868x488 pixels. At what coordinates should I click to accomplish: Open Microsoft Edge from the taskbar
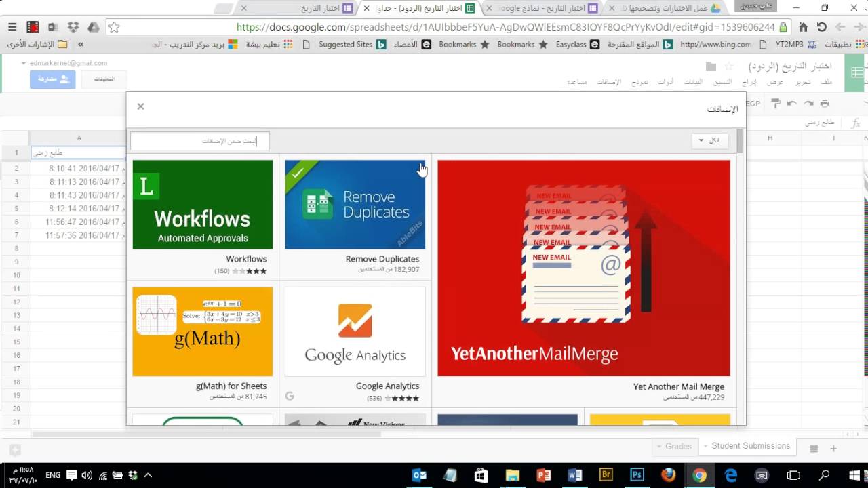730,475
